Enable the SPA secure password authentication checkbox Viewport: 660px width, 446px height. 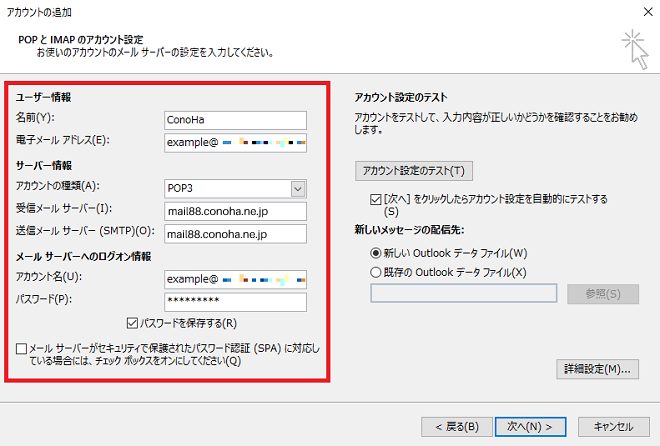coord(22,348)
